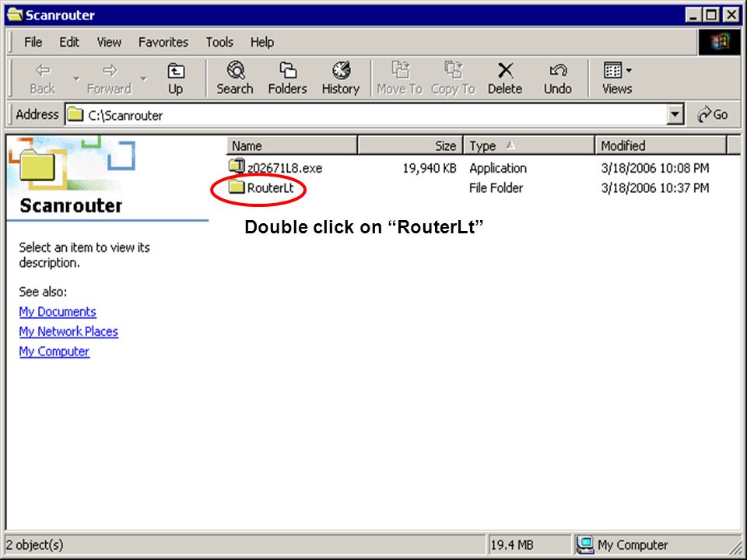Click the Scanrouter title bar folder icon
This screenshot has width=747, height=560.
[x=16, y=15]
